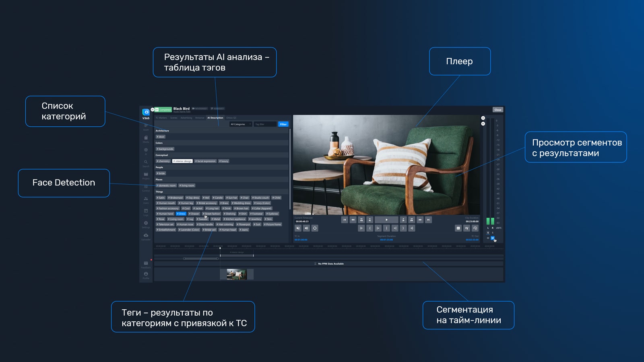Click the loop/replay icon button
The height and width of the screenshot is (362, 644).
pos(475,228)
